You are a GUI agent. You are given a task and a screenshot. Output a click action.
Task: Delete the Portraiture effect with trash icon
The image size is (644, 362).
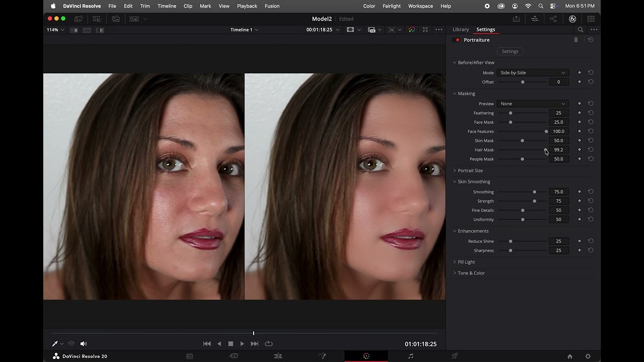click(x=576, y=40)
